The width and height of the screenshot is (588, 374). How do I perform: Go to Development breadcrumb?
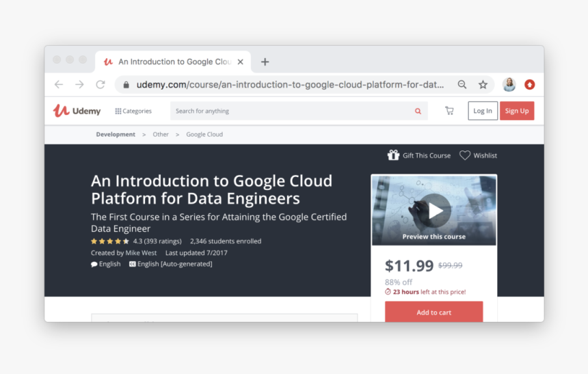(x=116, y=134)
